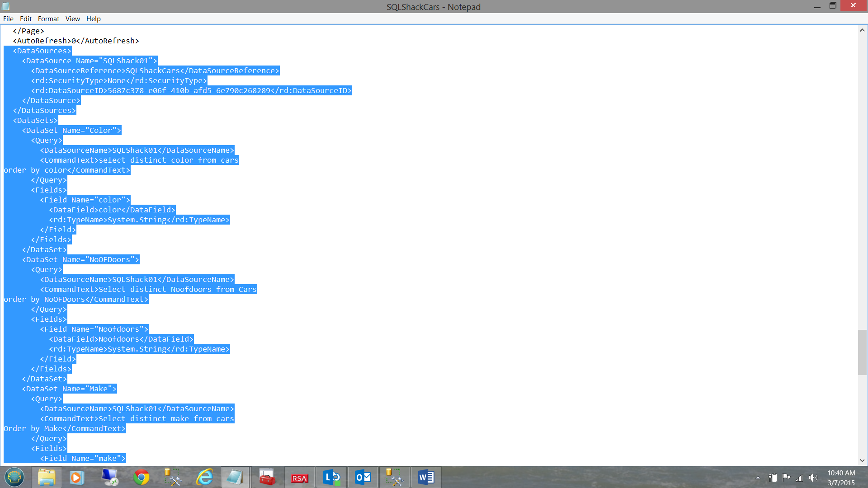Open the View menu
Viewport: 868px width, 488px height.
pyautogui.click(x=72, y=19)
